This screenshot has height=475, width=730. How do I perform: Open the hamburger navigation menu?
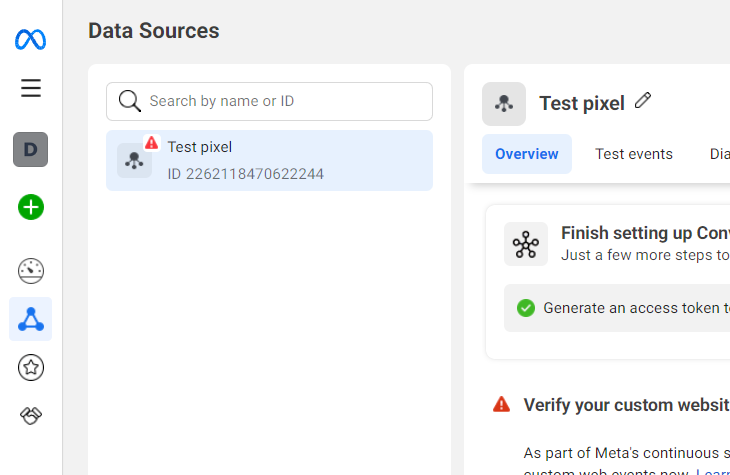(x=31, y=88)
